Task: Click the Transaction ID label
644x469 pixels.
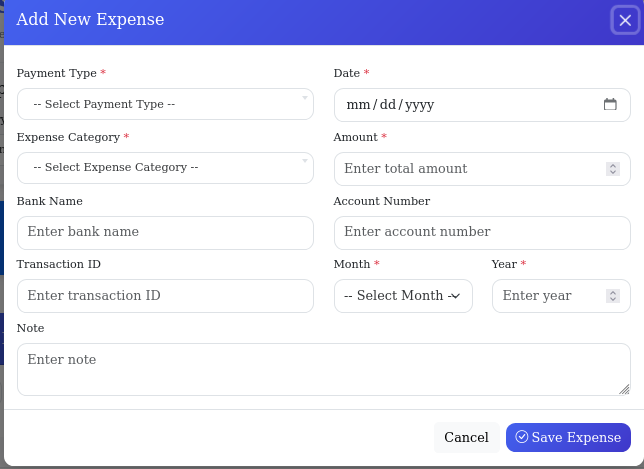Action: pos(59,264)
